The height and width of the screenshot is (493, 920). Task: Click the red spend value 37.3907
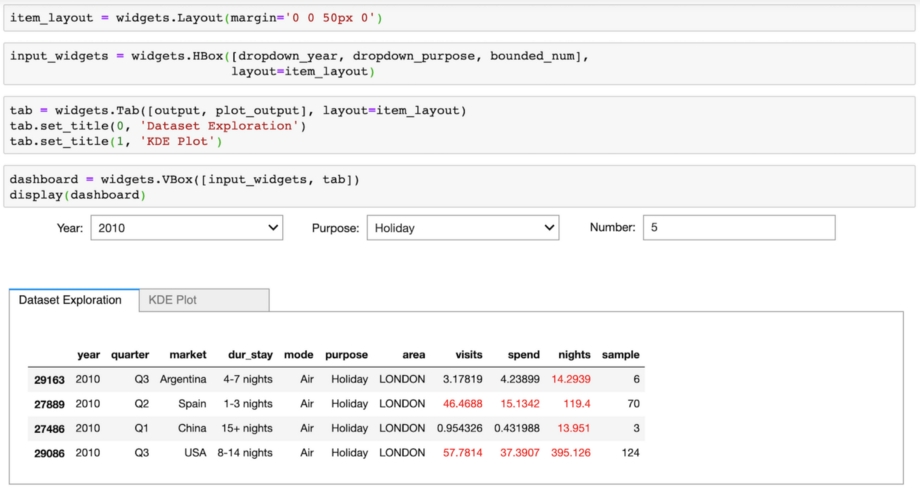point(520,453)
